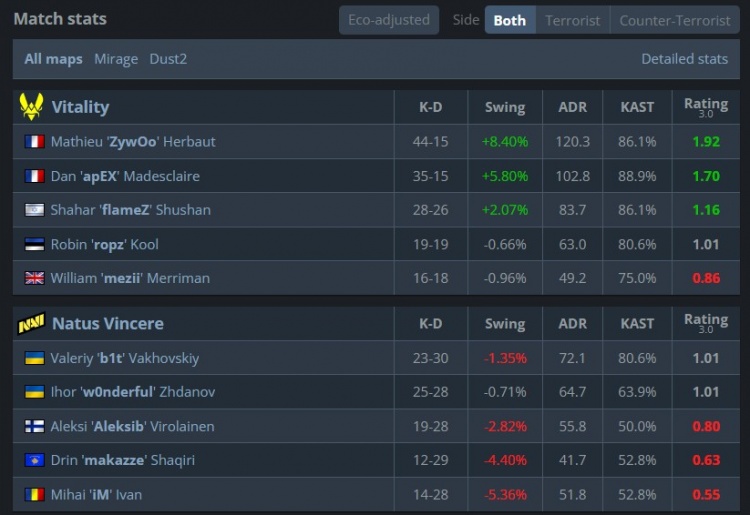Click the Vitality team logo icon
Viewport: 750px width, 515px height.
pos(31,107)
